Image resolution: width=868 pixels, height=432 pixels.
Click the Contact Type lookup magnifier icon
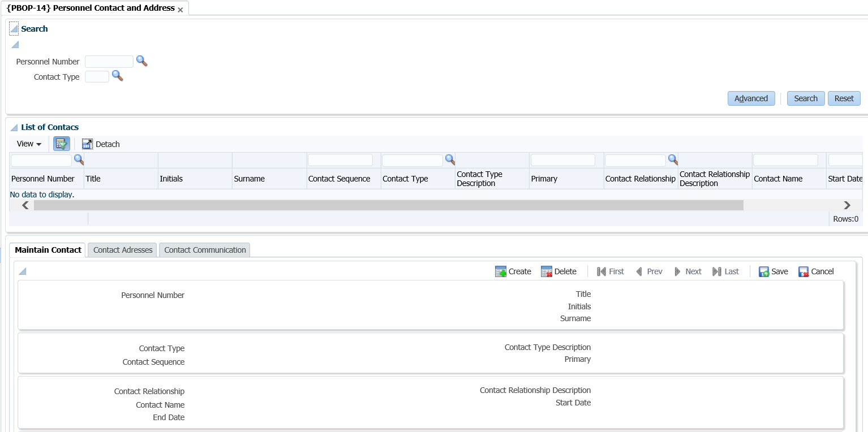(117, 76)
